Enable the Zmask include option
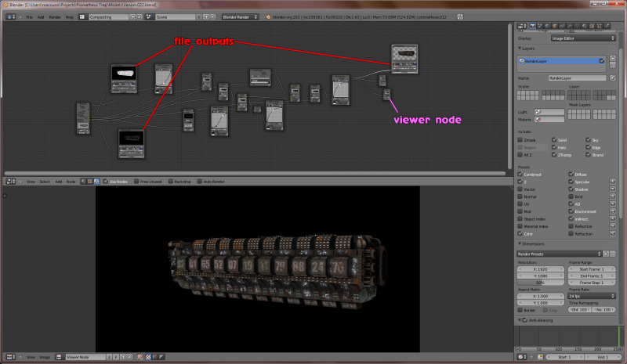 pos(520,140)
